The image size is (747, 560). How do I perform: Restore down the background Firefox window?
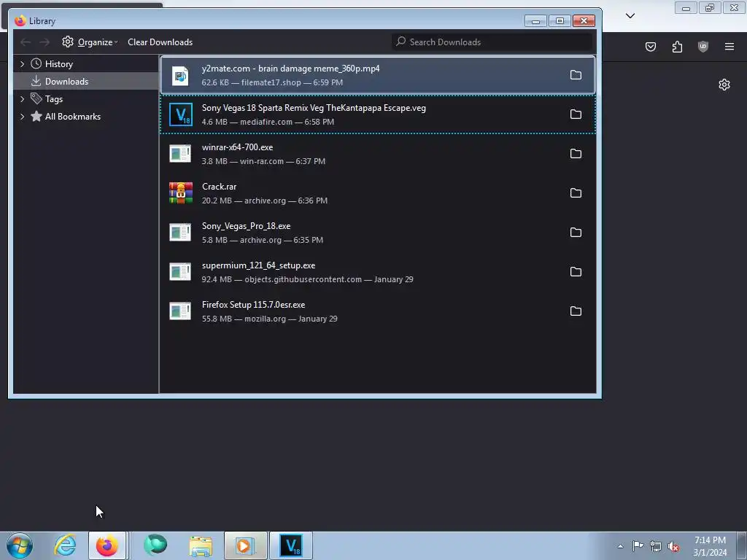pyautogui.click(x=710, y=8)
